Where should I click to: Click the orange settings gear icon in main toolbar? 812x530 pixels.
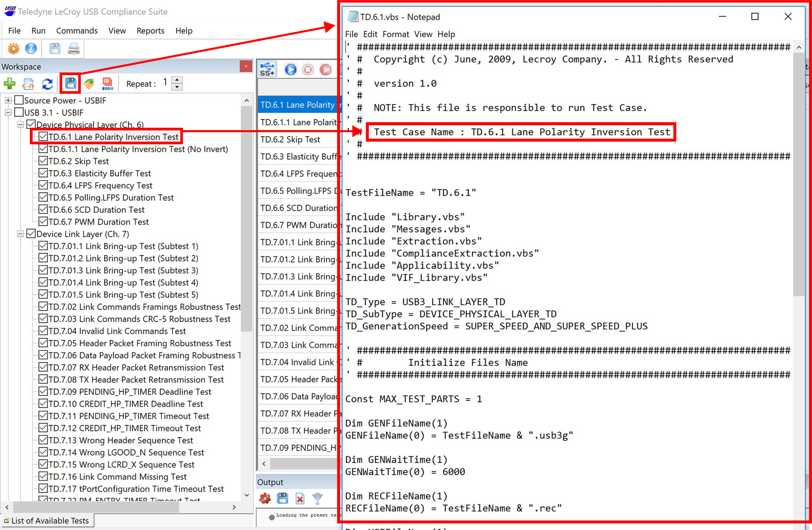[x=14, y=49]
